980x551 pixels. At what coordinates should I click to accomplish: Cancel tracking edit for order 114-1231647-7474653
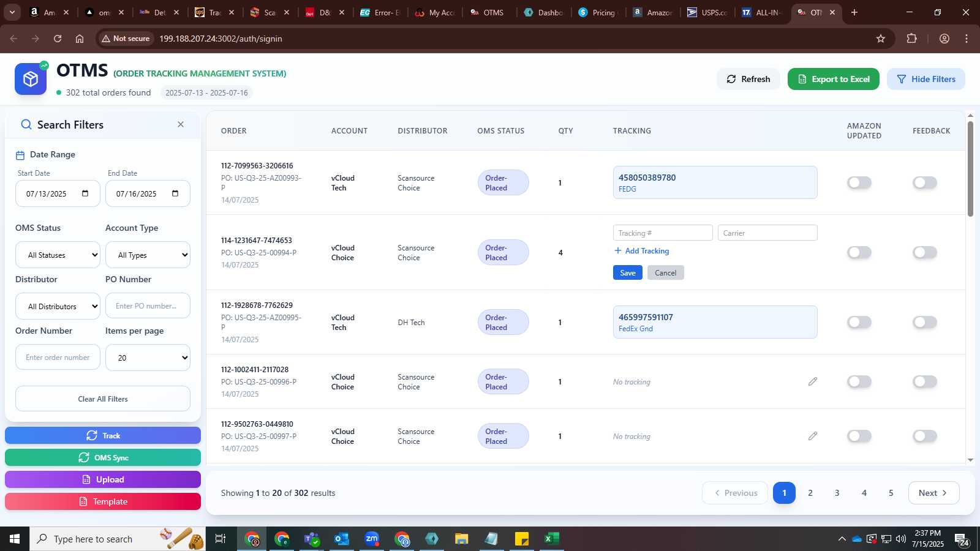[665, 273]
